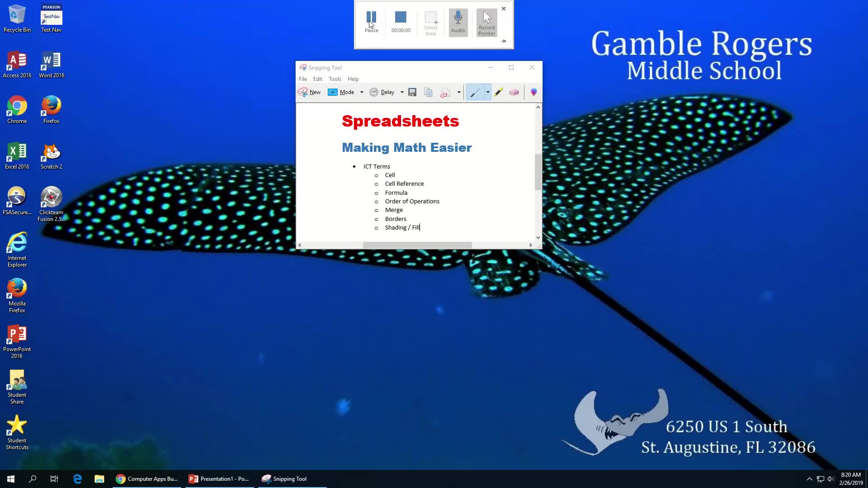Close the recording control bar
The image size is (868, 488).
click(x=504, y=9)
